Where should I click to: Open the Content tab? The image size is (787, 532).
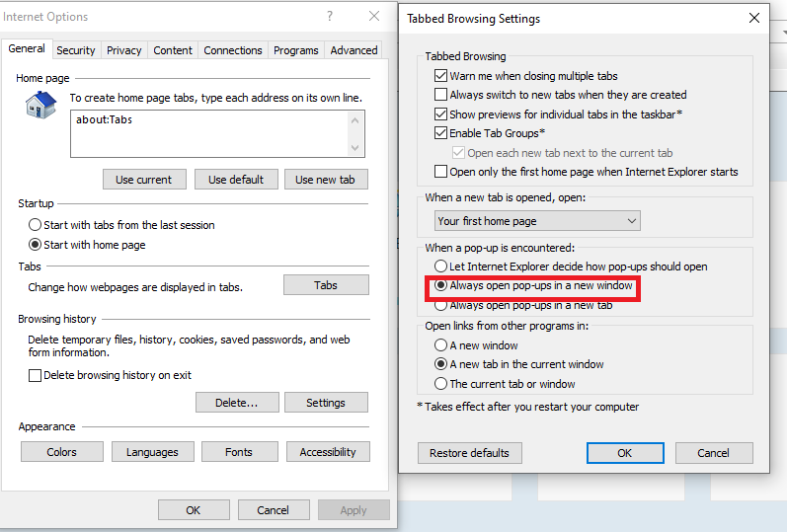[x=173, y=50]
